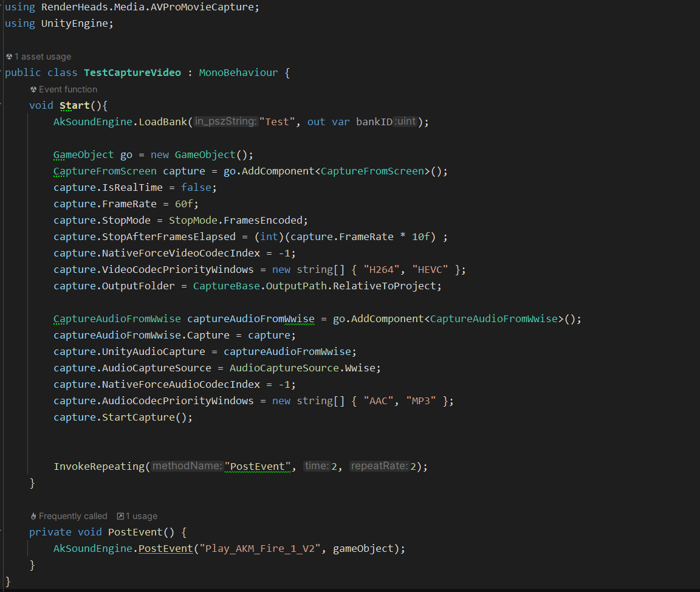Click the uint type hint after bankID
The image size is (700, 592).
(x=406, y=122)
